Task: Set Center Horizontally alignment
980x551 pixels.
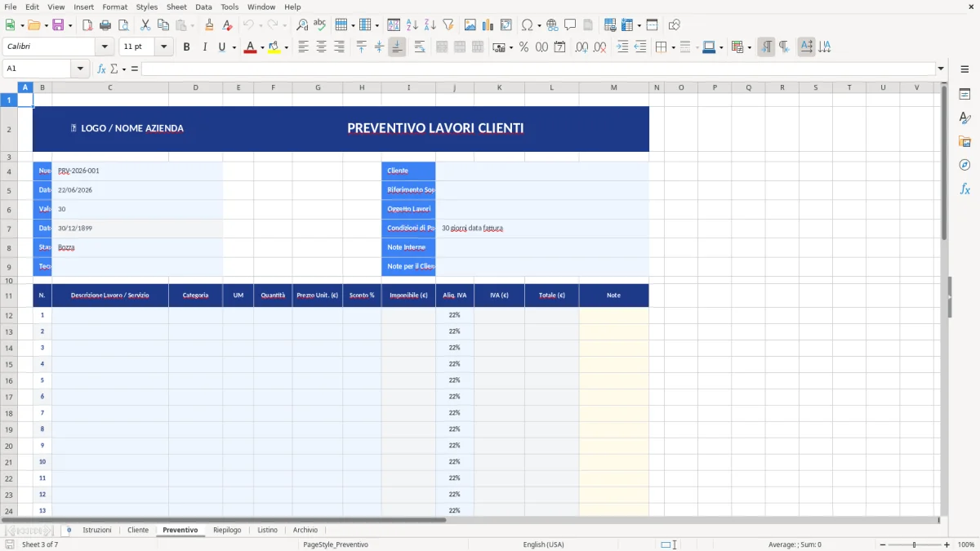Action: click(321, 47)
